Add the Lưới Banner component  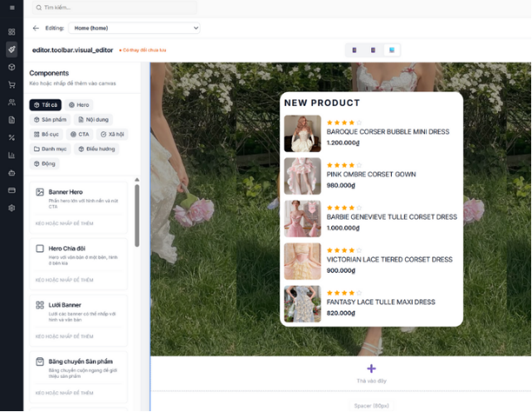point(78,321)
